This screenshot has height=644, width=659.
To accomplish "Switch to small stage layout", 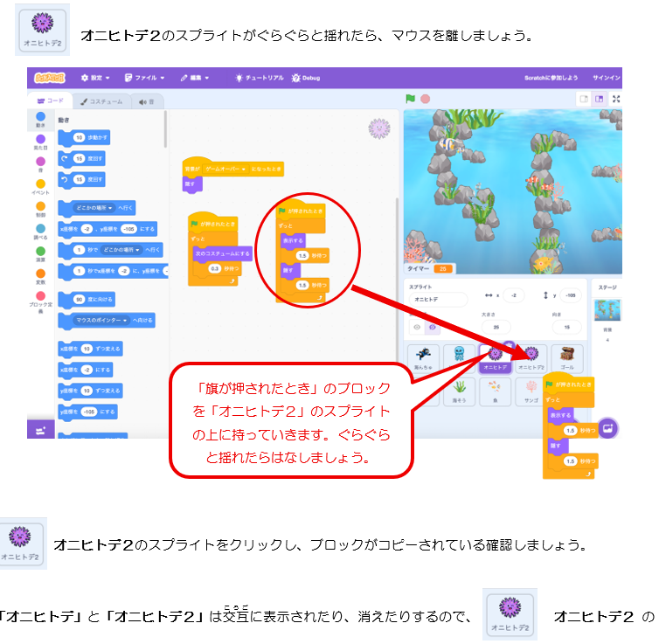I will (583, 99).
